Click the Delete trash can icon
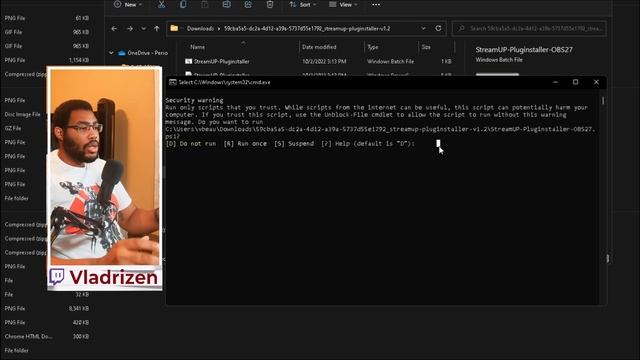 (270, 4)
